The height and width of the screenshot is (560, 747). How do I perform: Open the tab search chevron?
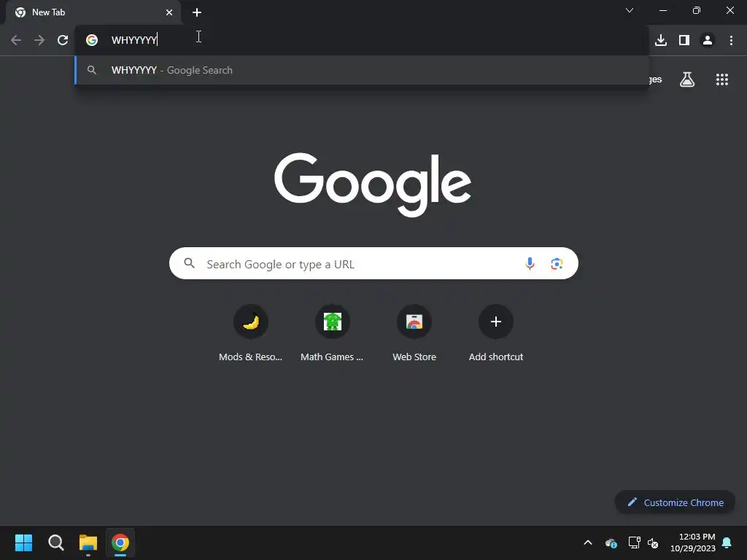tap(630, 10)
